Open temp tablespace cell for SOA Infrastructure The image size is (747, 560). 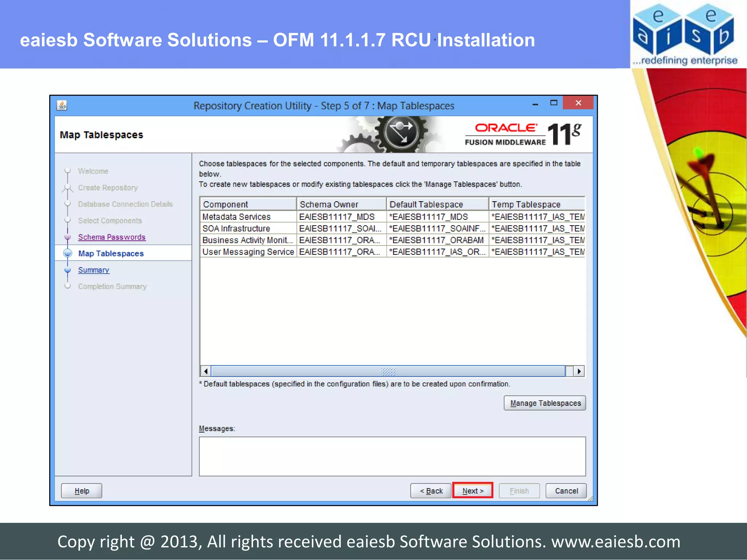click(537, 229)
